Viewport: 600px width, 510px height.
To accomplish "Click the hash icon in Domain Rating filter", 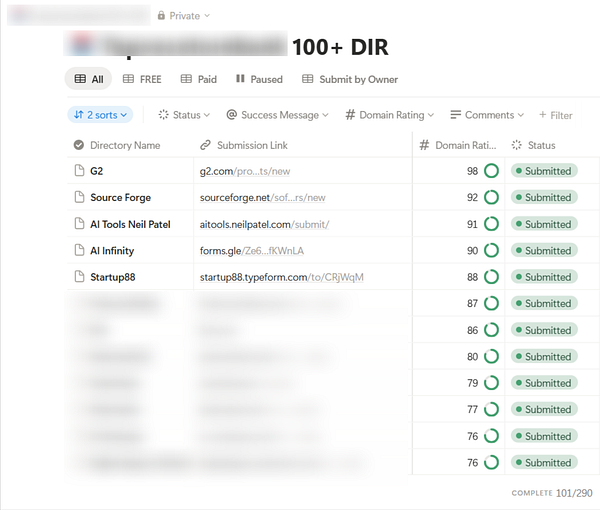I will click(x=350, y=114).
